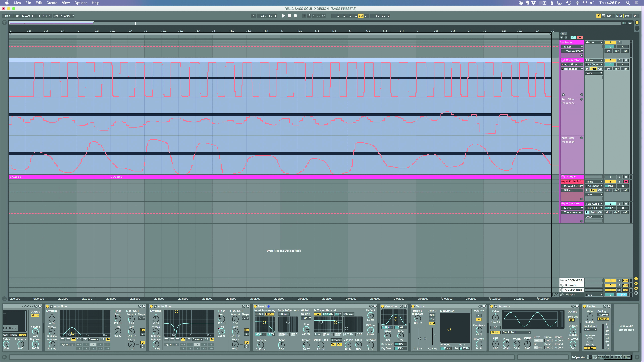644x362 pixels.
Task: Open the Edit menu
Action: (39, 3)
